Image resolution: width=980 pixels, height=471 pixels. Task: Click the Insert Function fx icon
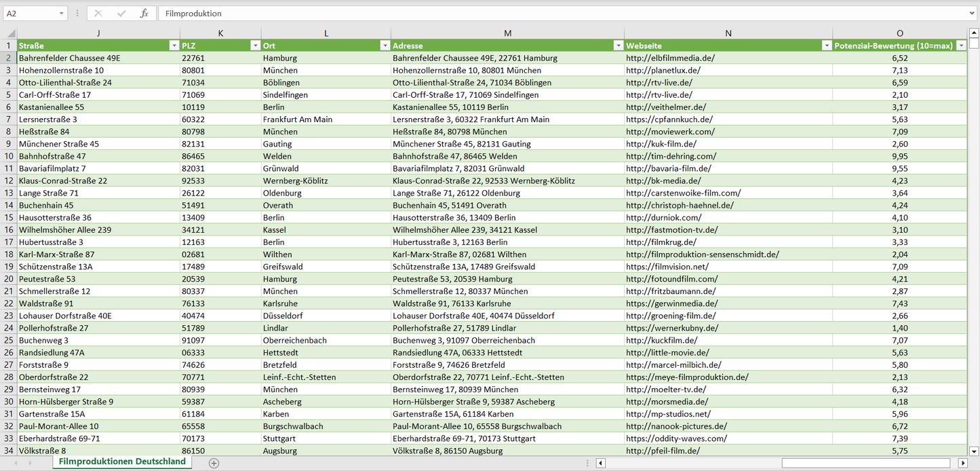(x=144, y=14)
